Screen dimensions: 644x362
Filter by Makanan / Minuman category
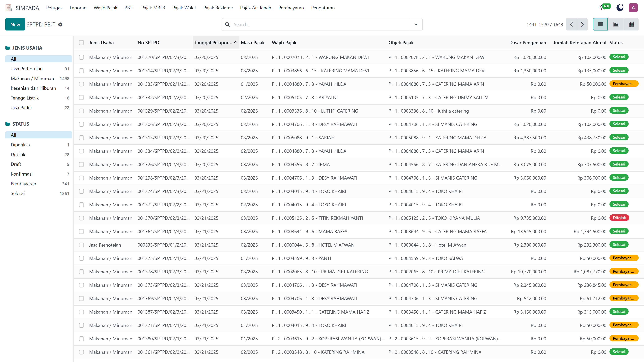(x=39, y=78)
